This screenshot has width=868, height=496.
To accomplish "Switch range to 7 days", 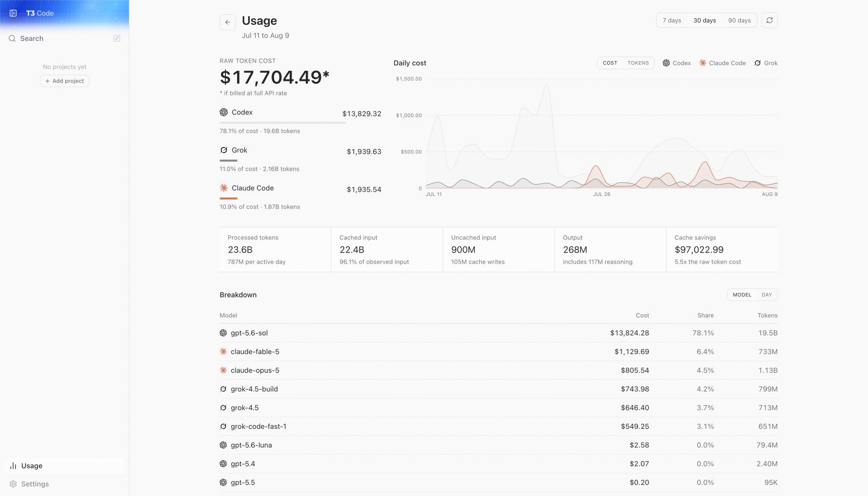I will coord(672,20).
